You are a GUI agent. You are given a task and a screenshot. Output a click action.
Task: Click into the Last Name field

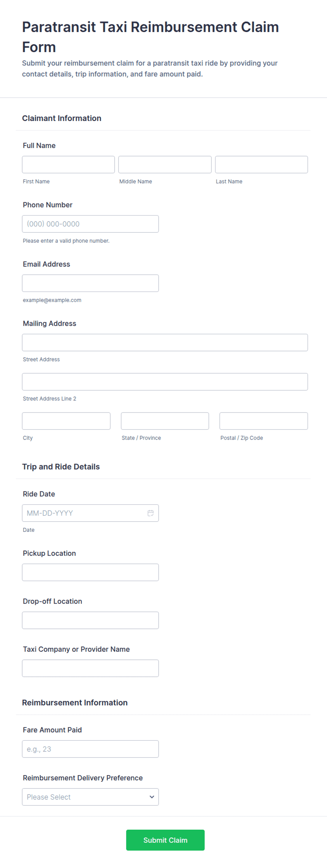pyautogui.click(x=261, y=165)
